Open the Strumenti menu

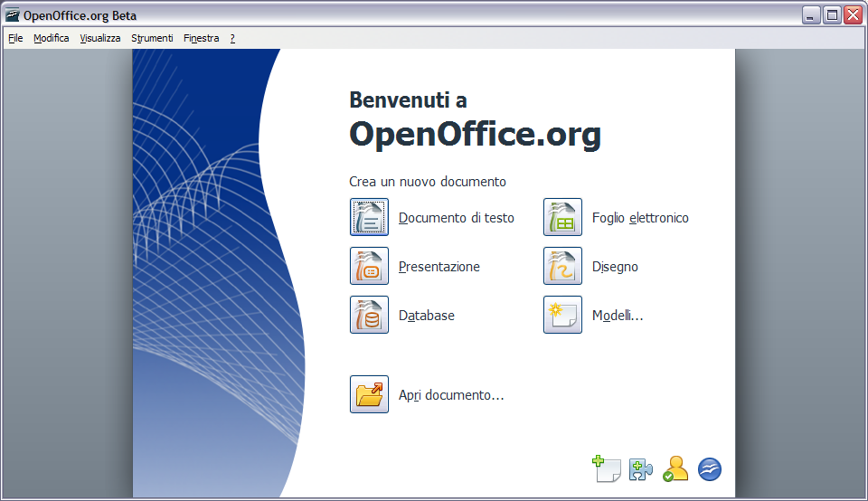click(152, 38)
